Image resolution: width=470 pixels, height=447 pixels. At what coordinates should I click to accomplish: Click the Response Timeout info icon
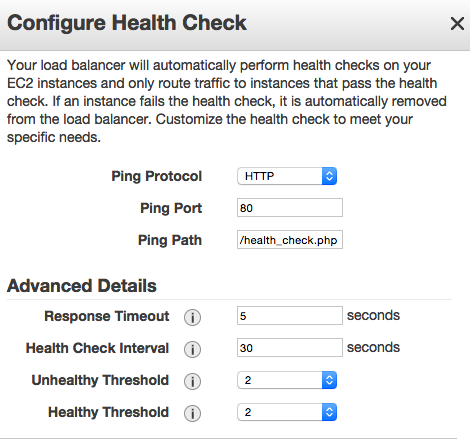click(192, 317)
